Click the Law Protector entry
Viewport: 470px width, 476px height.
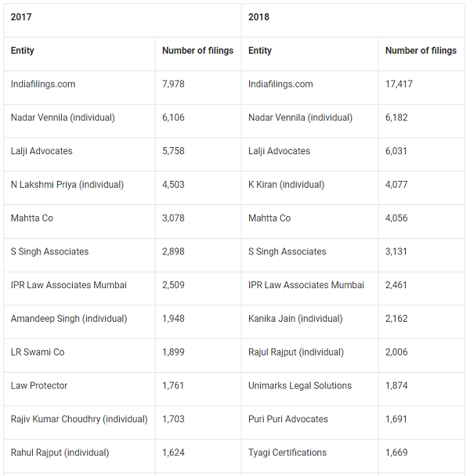tap(39, 386)
